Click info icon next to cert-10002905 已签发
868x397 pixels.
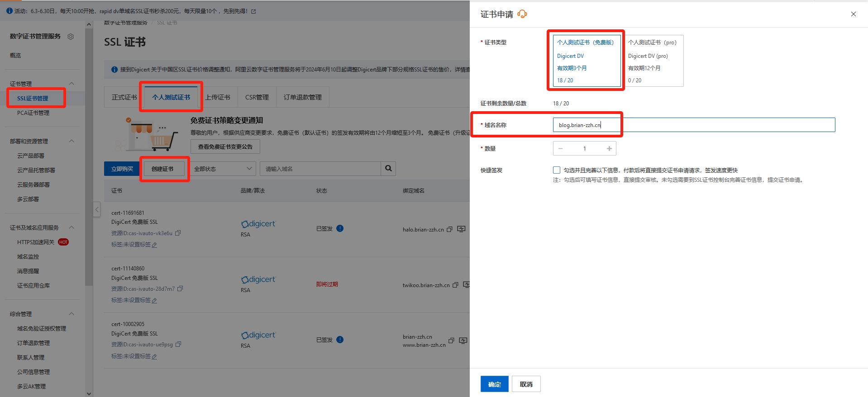click(340, 340)
